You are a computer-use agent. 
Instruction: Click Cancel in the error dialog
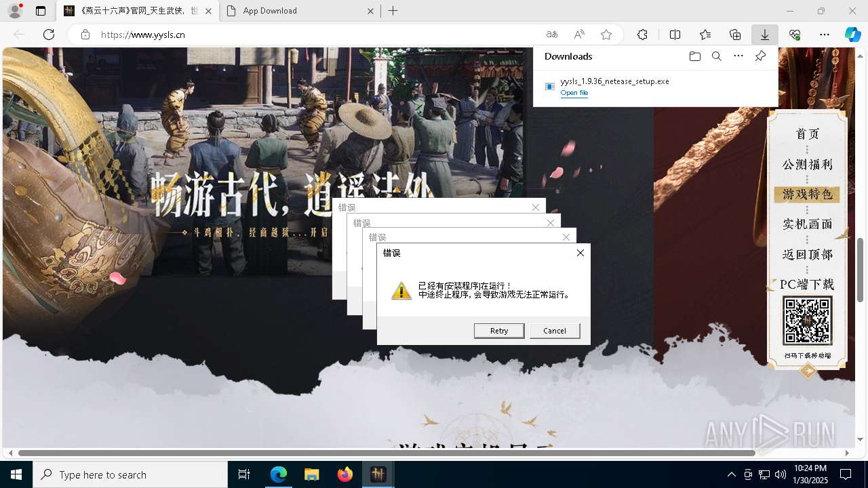tap(555, 331)
